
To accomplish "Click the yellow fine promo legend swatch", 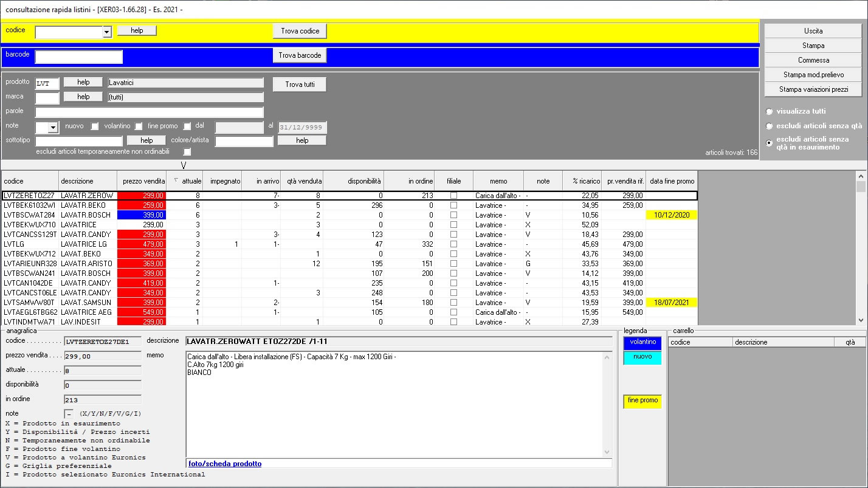I will [x=642, y=401].
